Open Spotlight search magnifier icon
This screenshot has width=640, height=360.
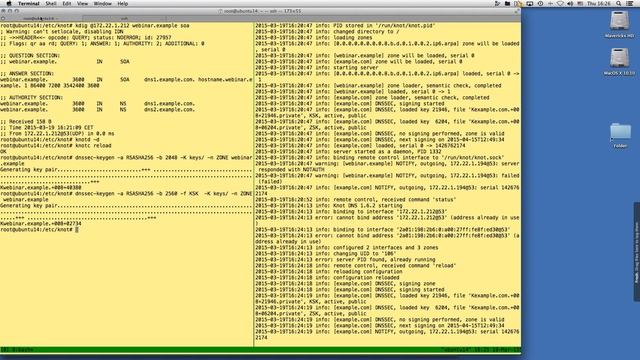tap(619, 3)
